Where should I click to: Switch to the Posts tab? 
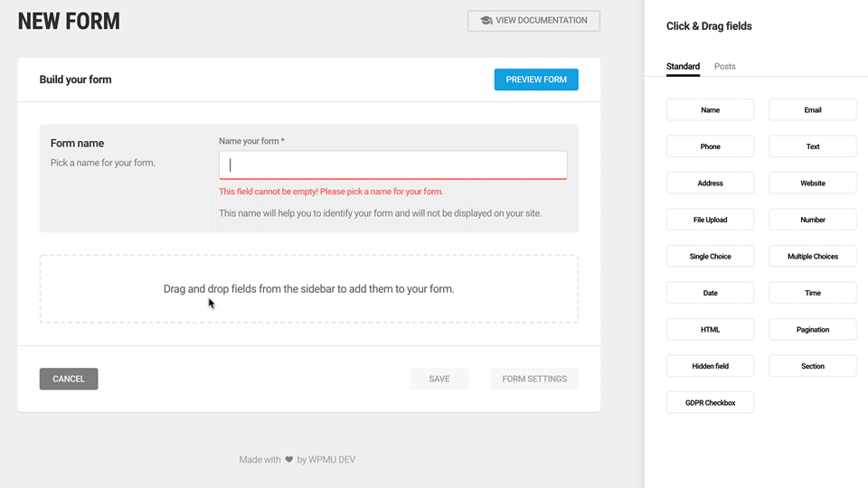coord(724,67)
